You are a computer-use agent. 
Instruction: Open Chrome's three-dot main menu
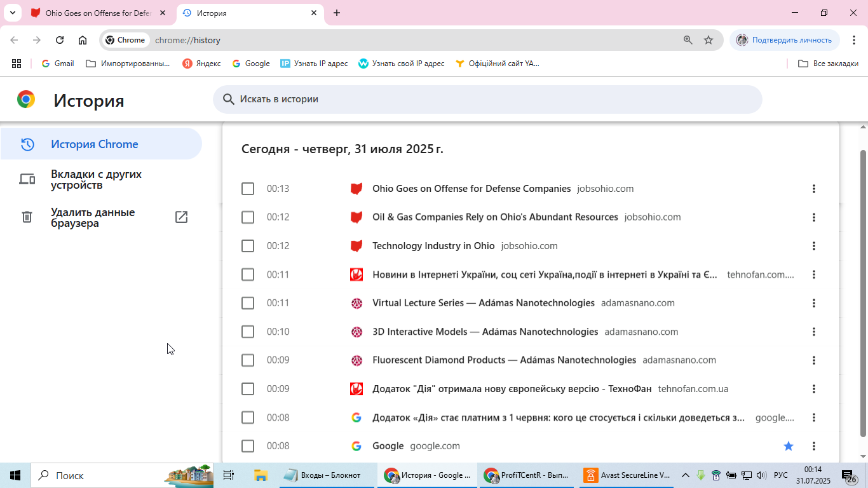pos(853,40)
